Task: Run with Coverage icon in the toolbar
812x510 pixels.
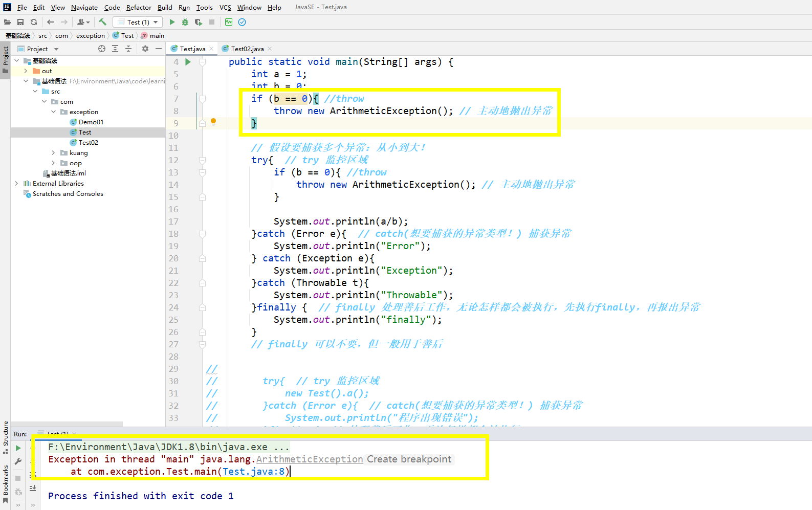Action: tap(199, 22)
